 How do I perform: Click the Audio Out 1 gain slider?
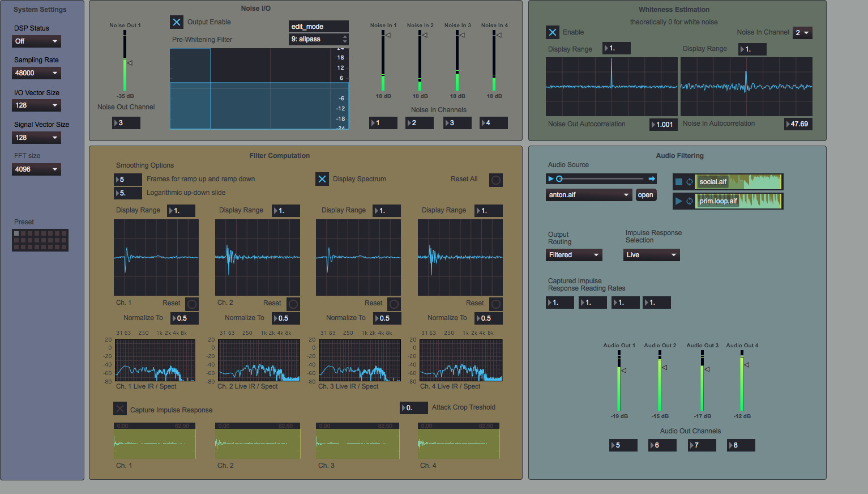[621, 381]
